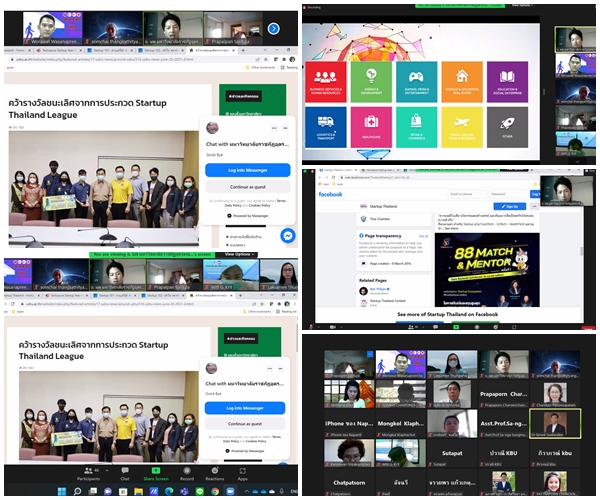Click the Business Services & Human Resources tile
Viewport: 600px width, 500px height.
tap(326, 81)
